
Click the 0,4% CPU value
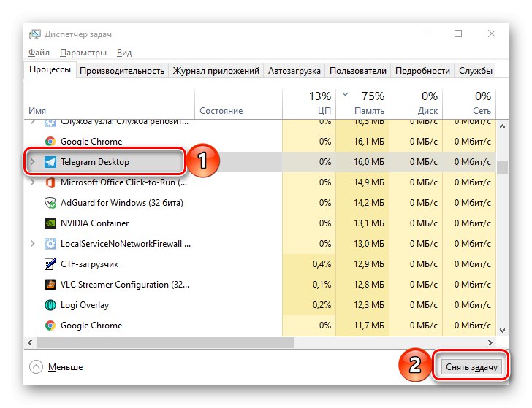pyautogui.click(x=322, y=264)
